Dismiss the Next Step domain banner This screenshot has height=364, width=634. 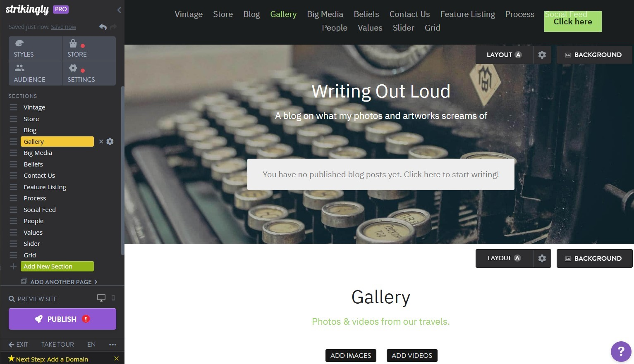point(116,359)
